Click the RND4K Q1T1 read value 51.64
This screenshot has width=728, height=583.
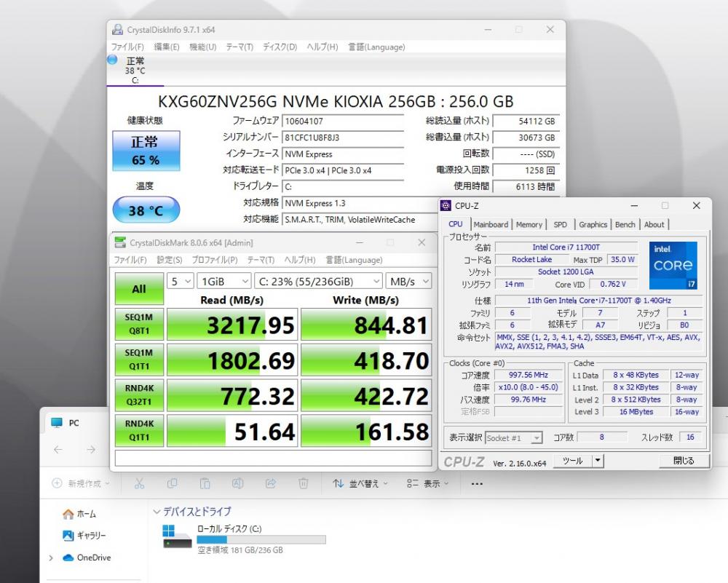(232, 431)
